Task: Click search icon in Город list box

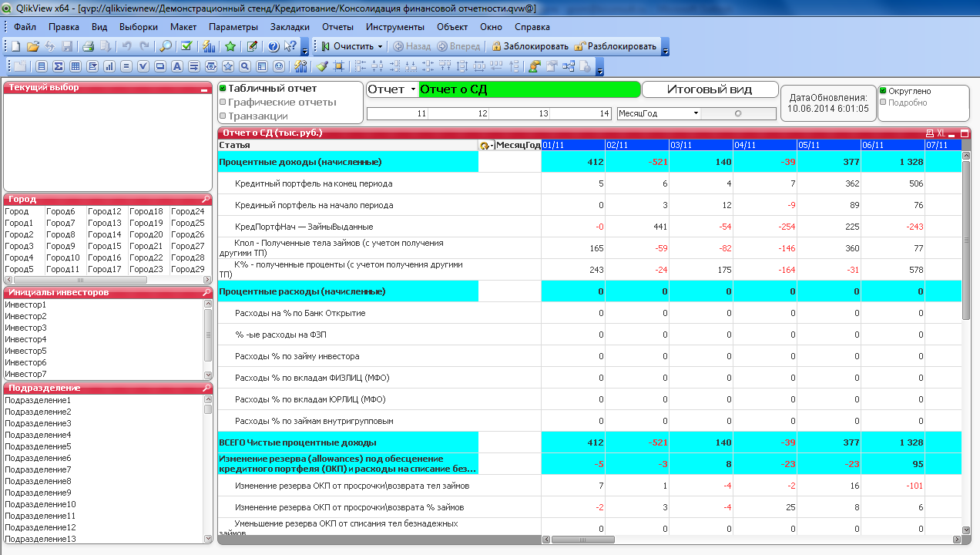Action: coord(206,199)
